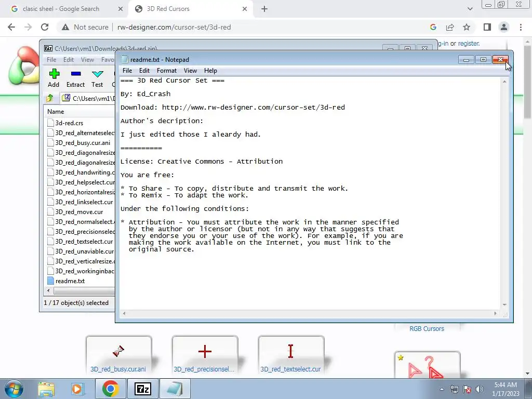Viewport: 532px width, 399px height.
Task: Click 7-Zip list scroll left arrow
Action: [x=48, y=291]
